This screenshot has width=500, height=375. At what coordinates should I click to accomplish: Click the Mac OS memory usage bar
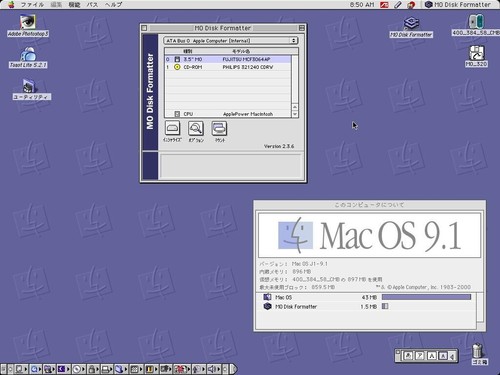[x=426, y=297]
